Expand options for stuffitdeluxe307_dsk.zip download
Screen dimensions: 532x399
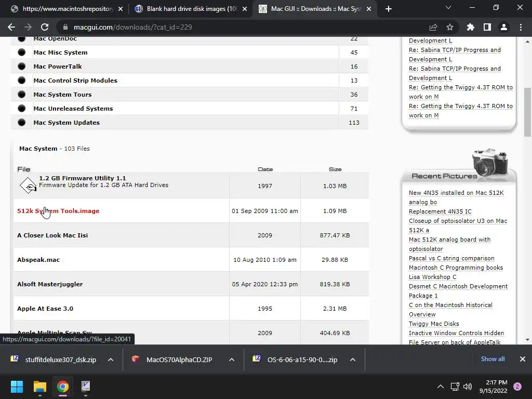coord(111,360)
